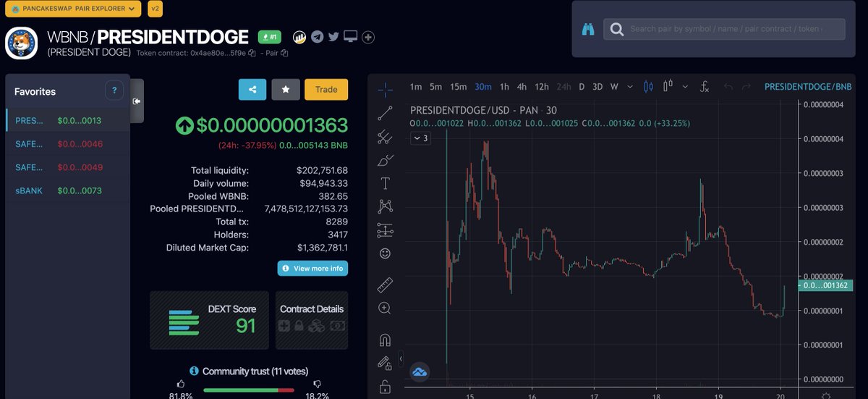Click the blue cloud chart logo button
868x399 pixels.
point(420,372)
